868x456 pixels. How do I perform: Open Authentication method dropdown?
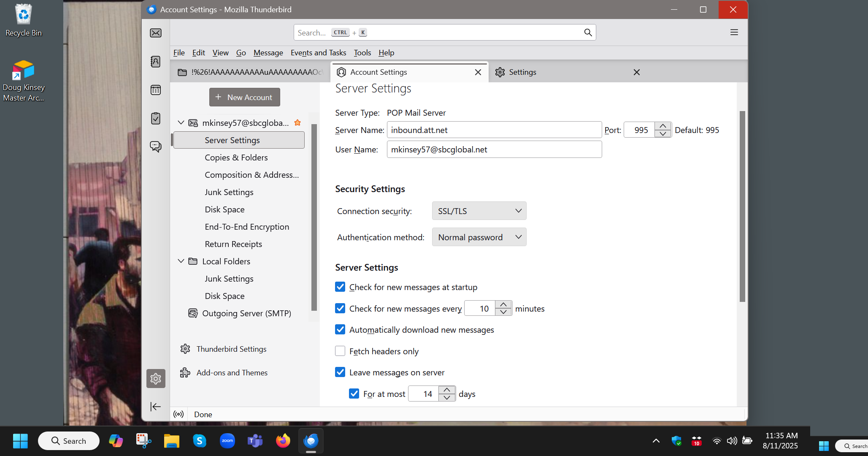(479, 237)
